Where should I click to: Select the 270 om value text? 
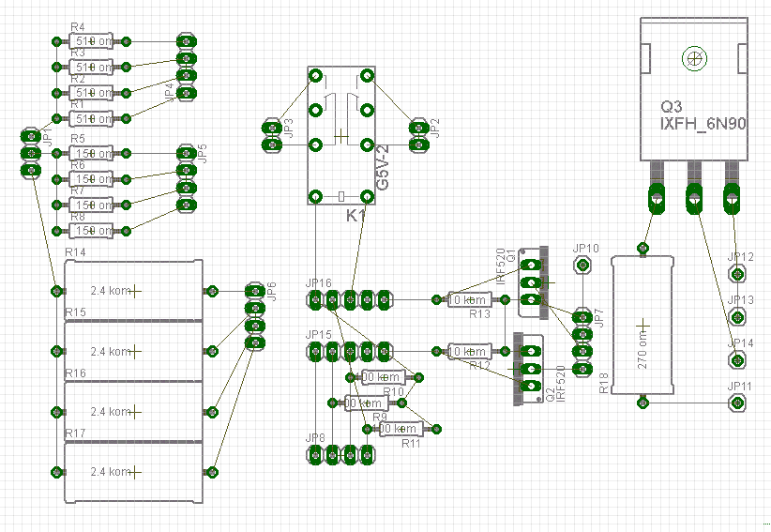tap(642, 350)
